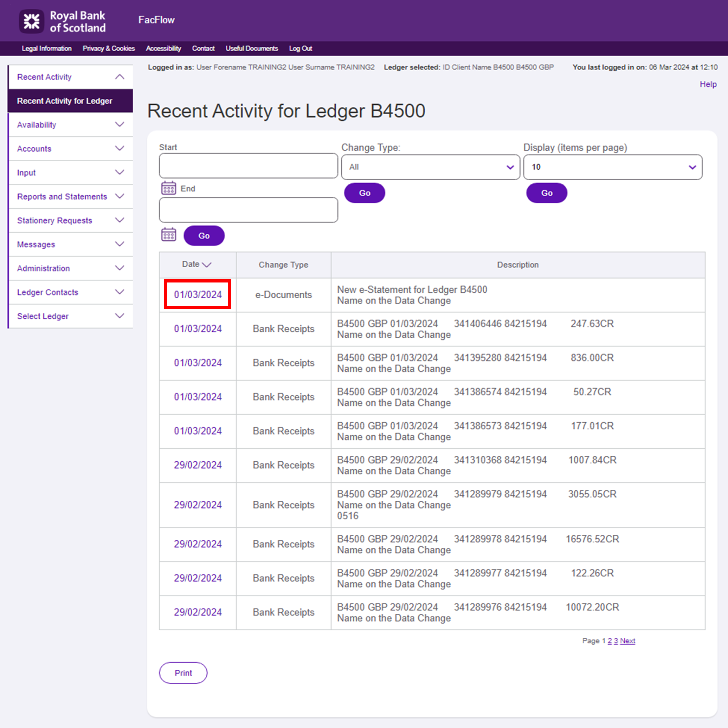Open Useful Documents in top navigation

[251, 48]
